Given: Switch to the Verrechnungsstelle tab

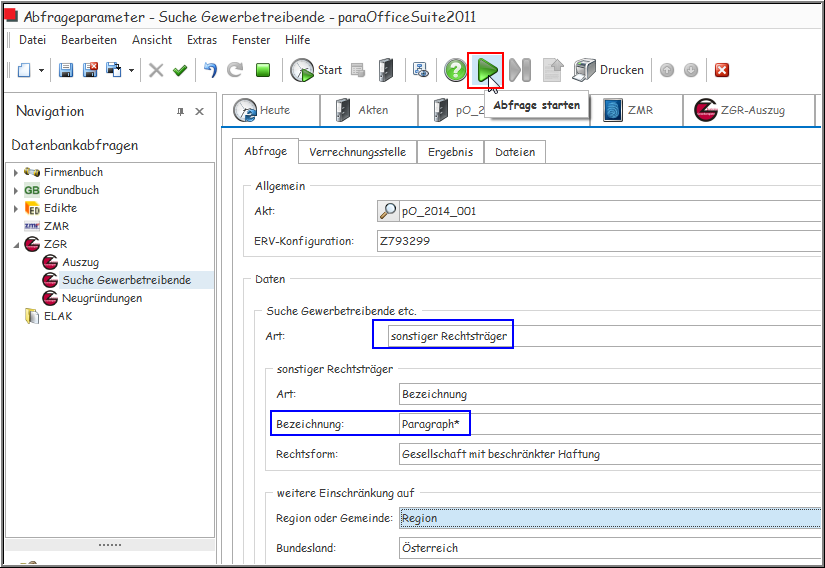Looking at the screenshot, I should point(357,152).
